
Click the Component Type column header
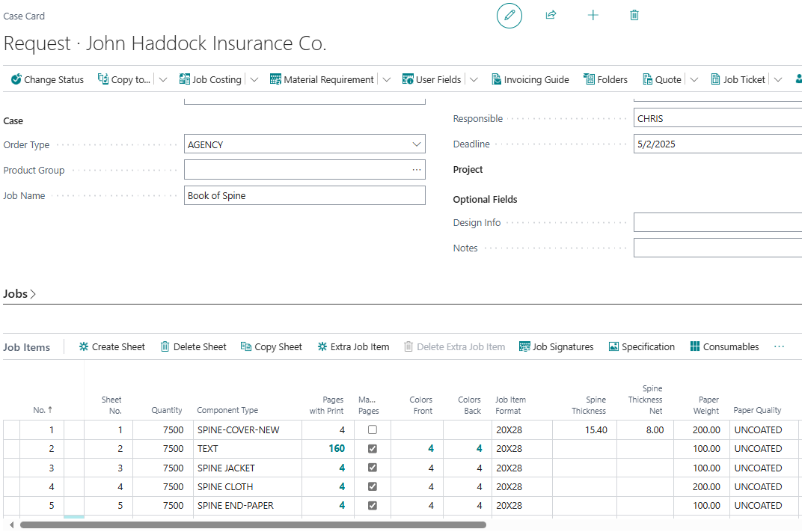(x=227, y=410)
